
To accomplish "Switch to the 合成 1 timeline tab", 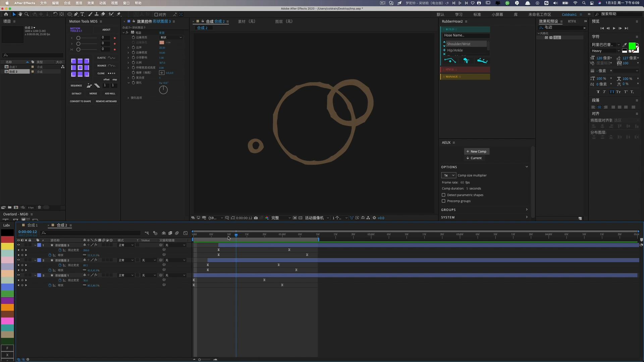I will click(x=32, y=225).
